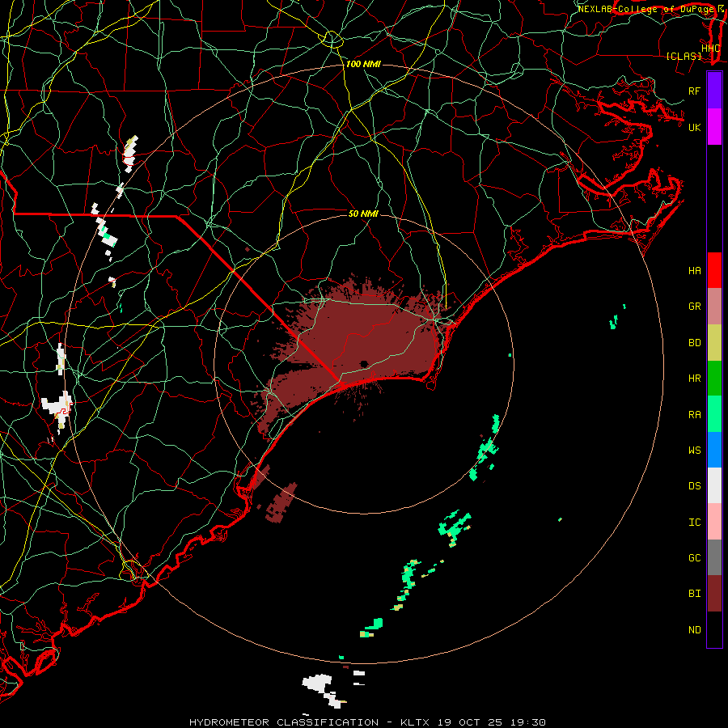Viewport: 728px width, 728px height.
Task: Click the BI maroon legend swatch
Action: click(714, 594)
